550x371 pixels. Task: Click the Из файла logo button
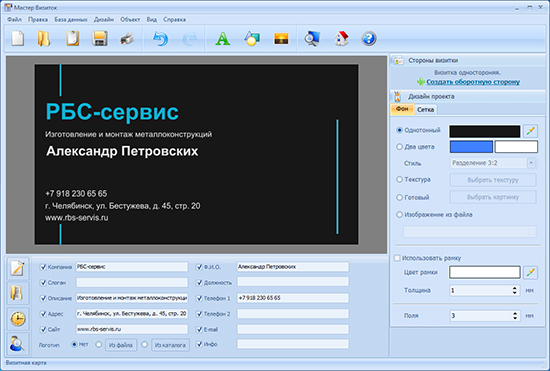point(120,345)
